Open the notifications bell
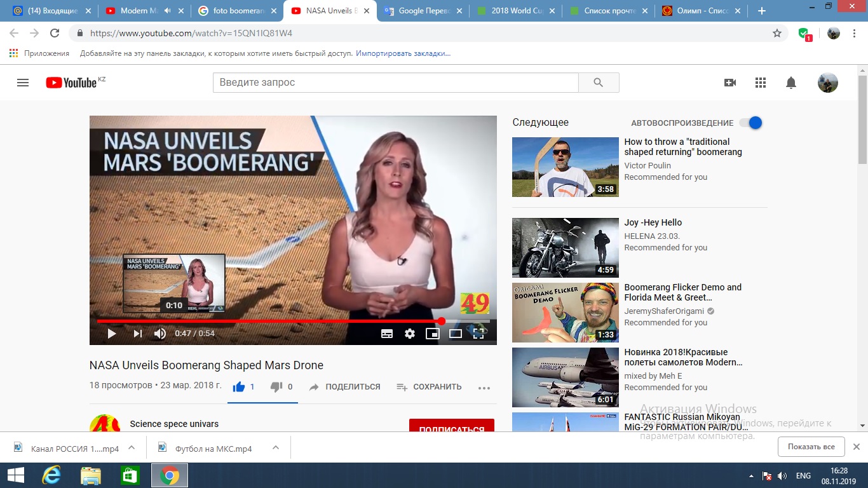The image size is (868, 488). point(791,83)
